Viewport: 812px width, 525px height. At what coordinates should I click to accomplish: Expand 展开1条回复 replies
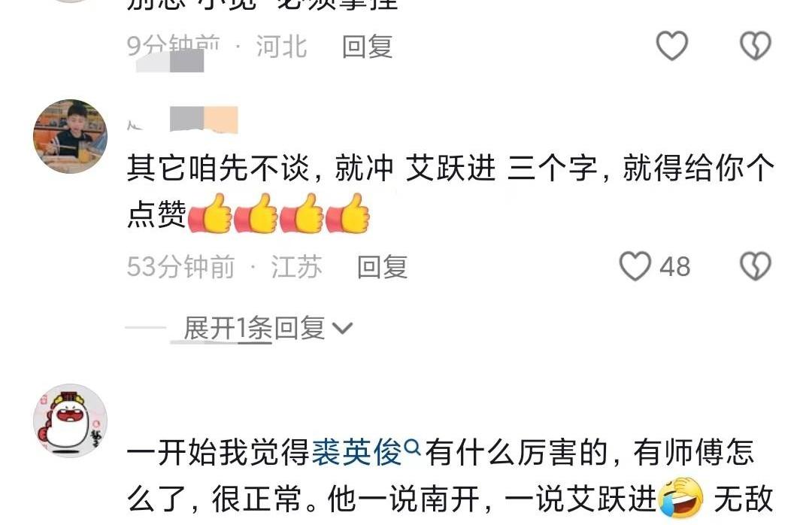pyautogui.click(x=254, y=328)
